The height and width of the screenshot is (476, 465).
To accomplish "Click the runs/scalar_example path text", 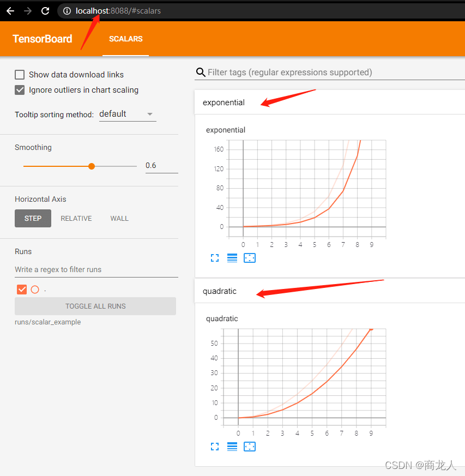I will pyautogui.click(x=47, y=322).
